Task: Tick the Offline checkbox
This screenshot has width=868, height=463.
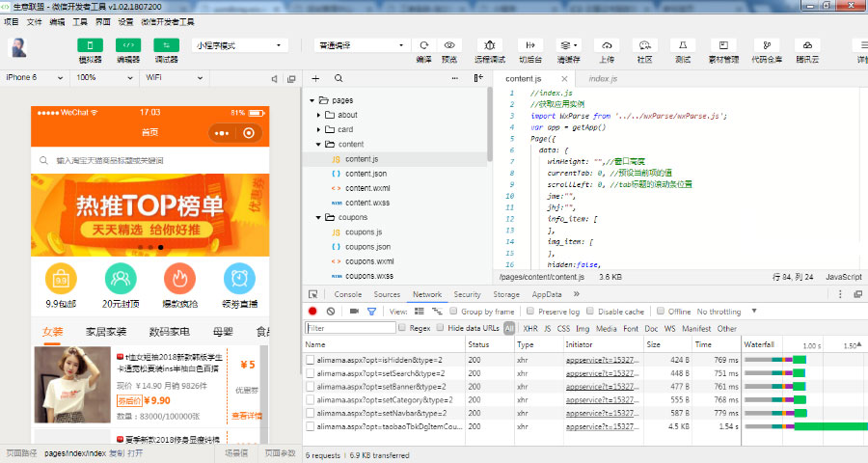Action: [661, 312]
